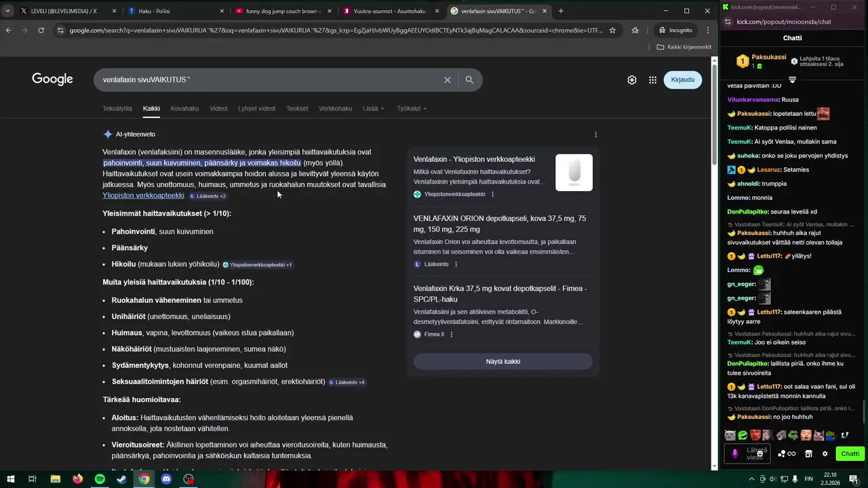
Task: Open Discord from the taskbar
Action: pos(167,479)
